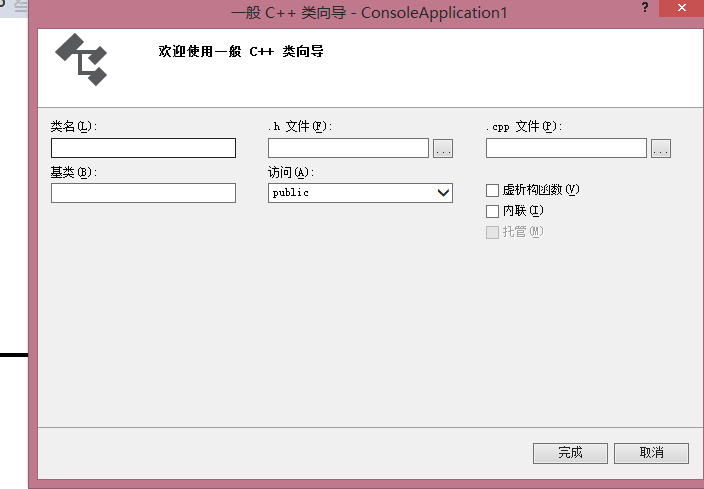Click the 访问(A): label
Image resolution: width=704 pixels, height=489 pixels.
(291, 172)
